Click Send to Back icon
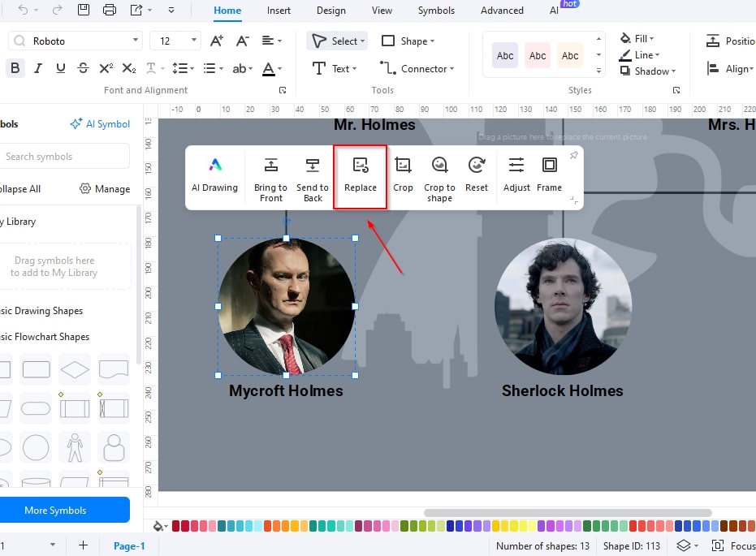The image size is (756, 556). click(313, 179)
